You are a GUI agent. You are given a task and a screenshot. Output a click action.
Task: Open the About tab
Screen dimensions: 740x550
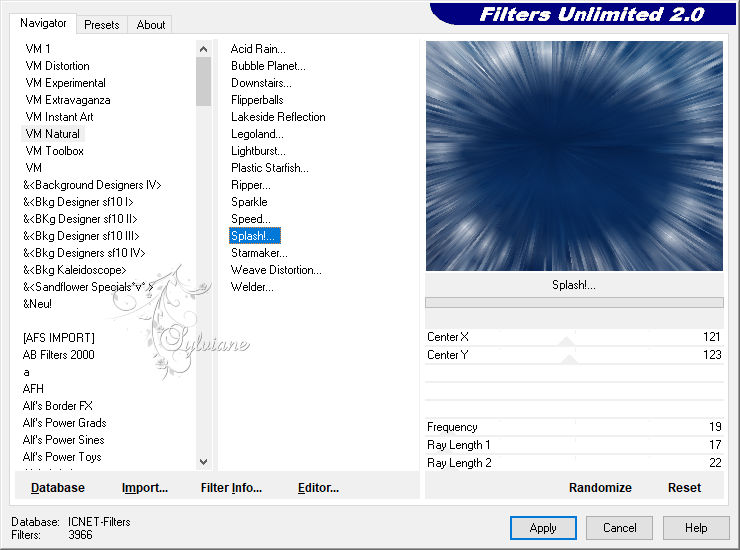(x=151, y=25)
